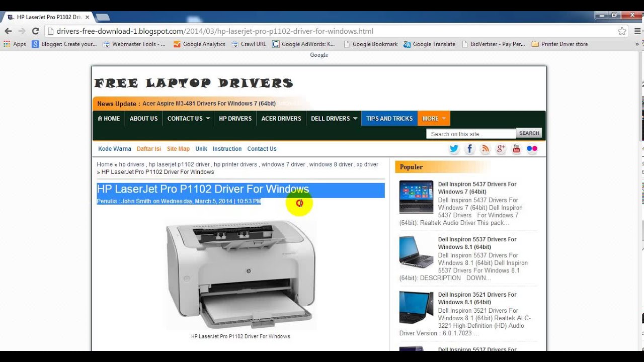This screenshot has width=644, height=362.
Task: Click the windows 8 driver breadcrumb
Action: click(331, 164)
